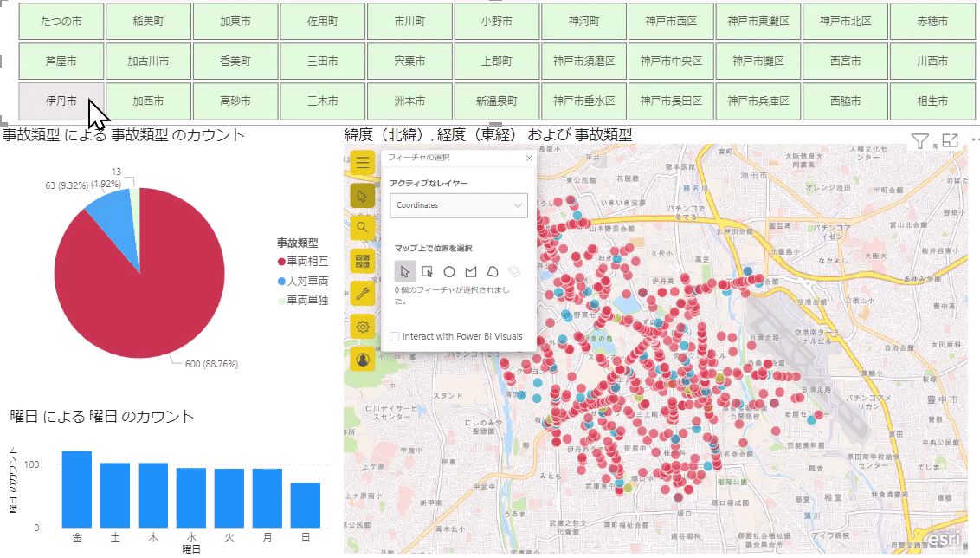Toggle the yellow Select features map tool
Image resolution: width=980 pixels, height=558 pixels.
(363, 196)
